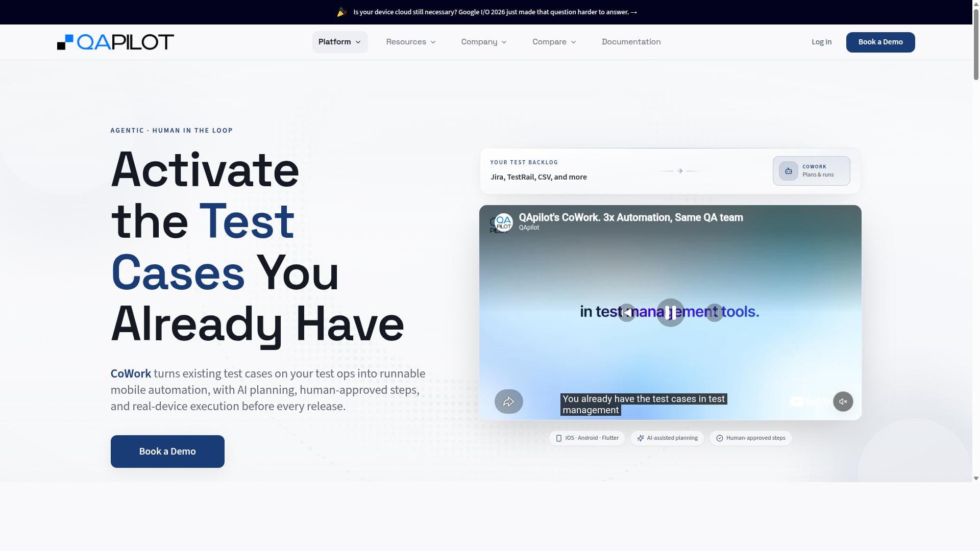This screenshot has width=980, height=551.
Task: Click the QApilot channel name under video title
Action: (529, 228)
